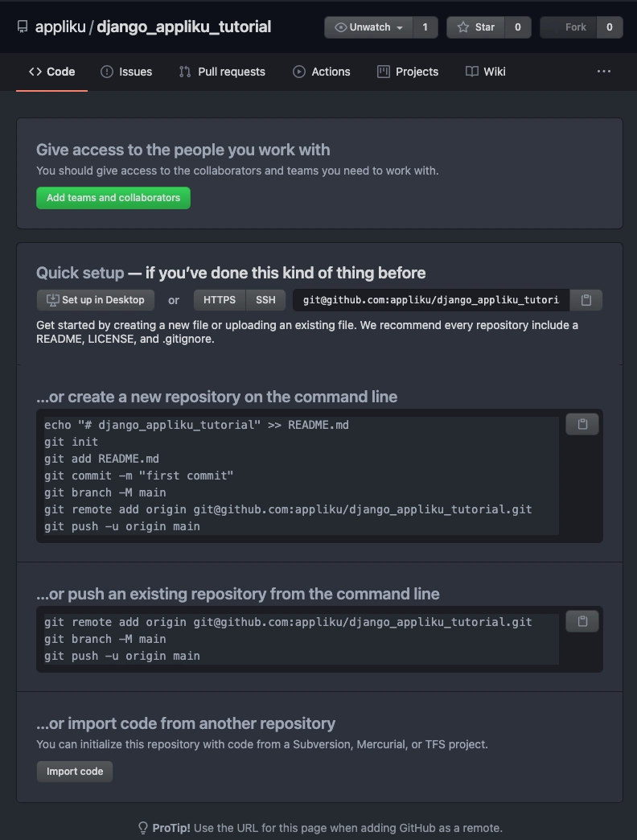
Task: Click Set up in Desktop
Action: click(x=96, y=300)
